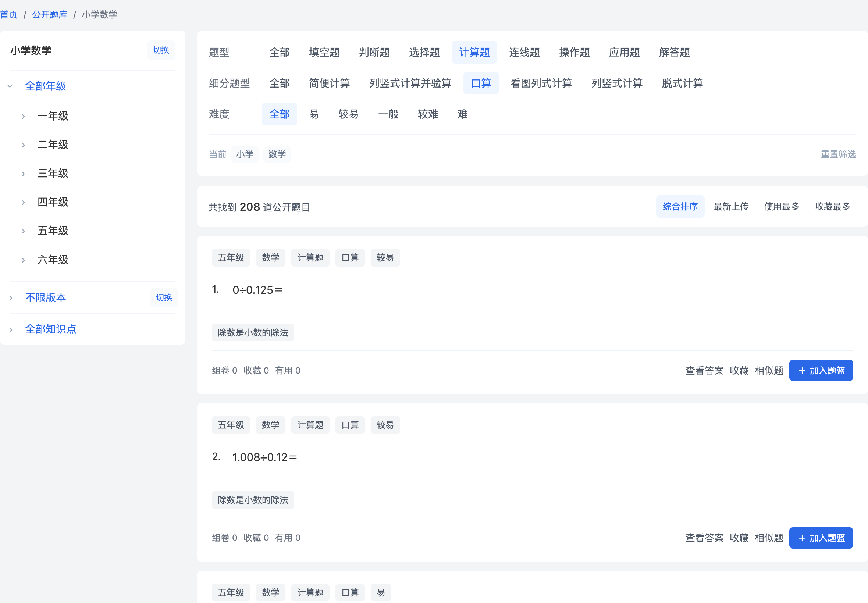This screenshot has height=603, width=868.
Task: Click question text 1.008÷0.12=
Action: pyautogui.click(x=264, y=457)
